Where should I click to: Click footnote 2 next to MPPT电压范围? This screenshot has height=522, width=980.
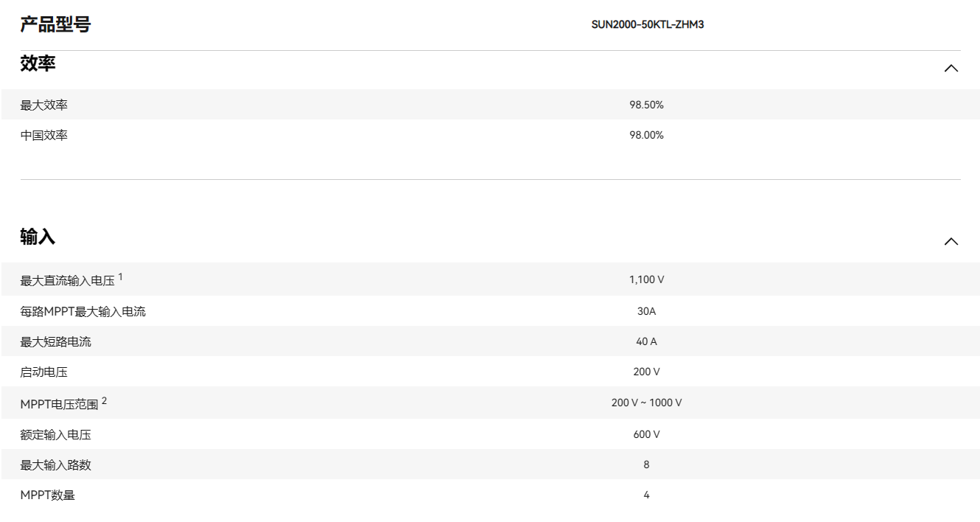(105, 400)
